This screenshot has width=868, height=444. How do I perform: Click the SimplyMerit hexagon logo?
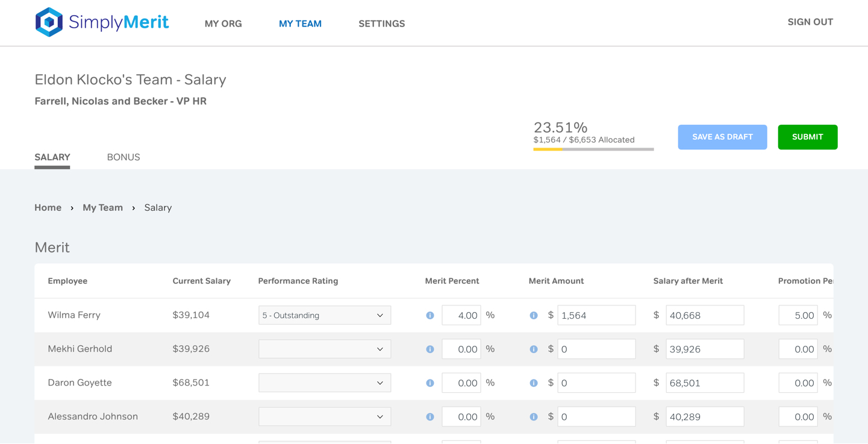click(x=49, y=22)
